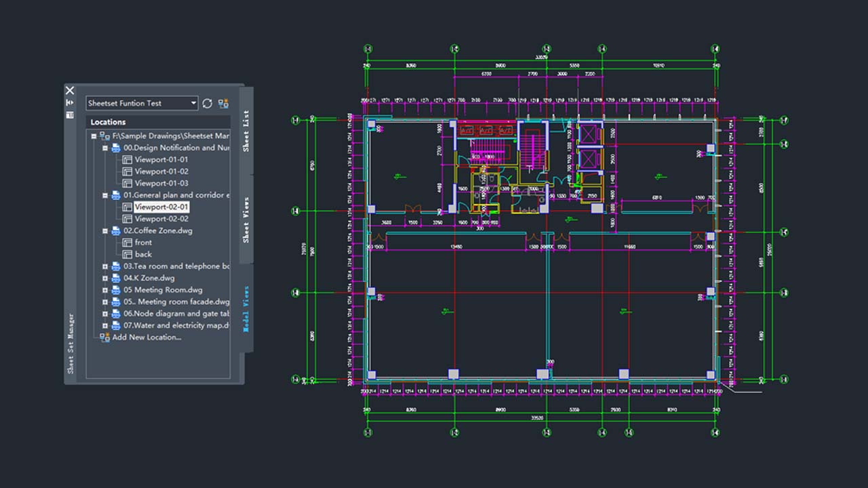Screen dimensions: 868x488
Task: Open the palette properties menu icon
Action: pos(69,115)
